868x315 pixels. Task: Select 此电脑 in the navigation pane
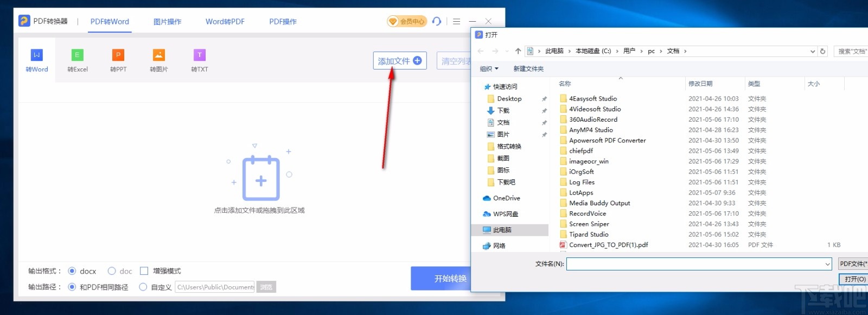[x=509, y=230]
